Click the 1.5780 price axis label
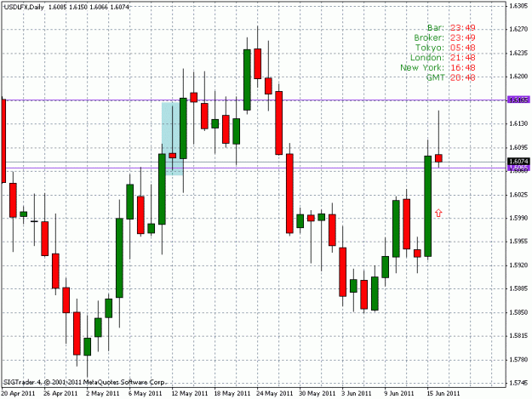Image resolution: width=532 pixels, height=399 pixels. tap(518, 359)
